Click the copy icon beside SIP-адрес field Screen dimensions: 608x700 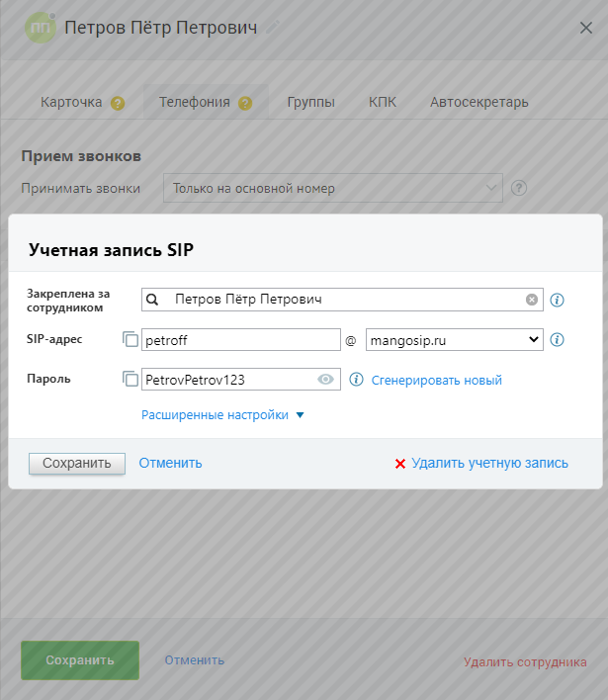pyautogui.click(x=130, y=340)
